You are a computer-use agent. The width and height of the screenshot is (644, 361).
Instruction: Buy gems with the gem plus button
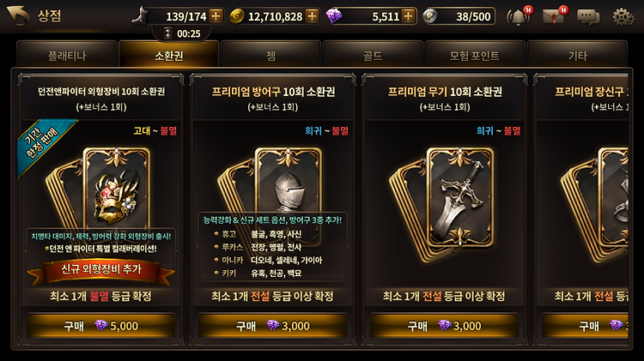point(409,16)
